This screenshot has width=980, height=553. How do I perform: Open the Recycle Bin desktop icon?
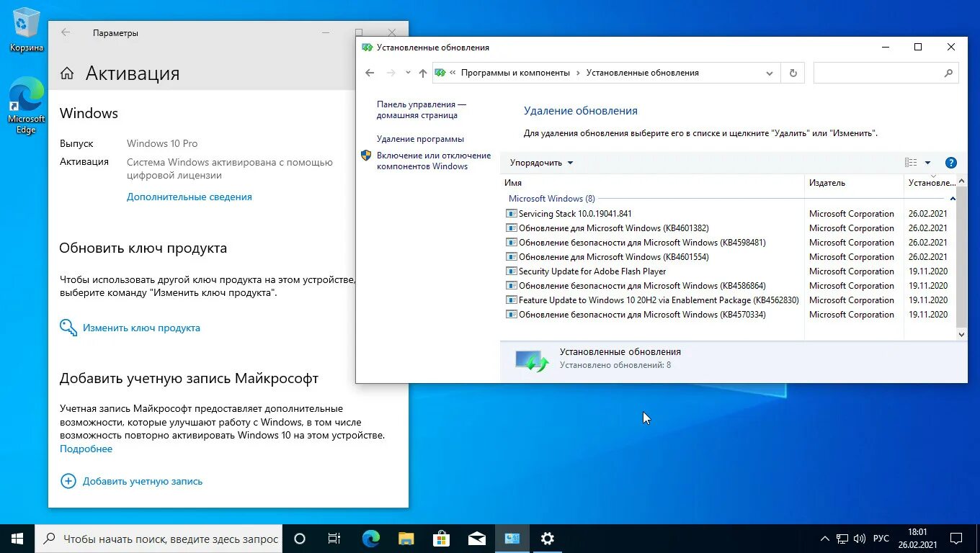click(27, 30)
